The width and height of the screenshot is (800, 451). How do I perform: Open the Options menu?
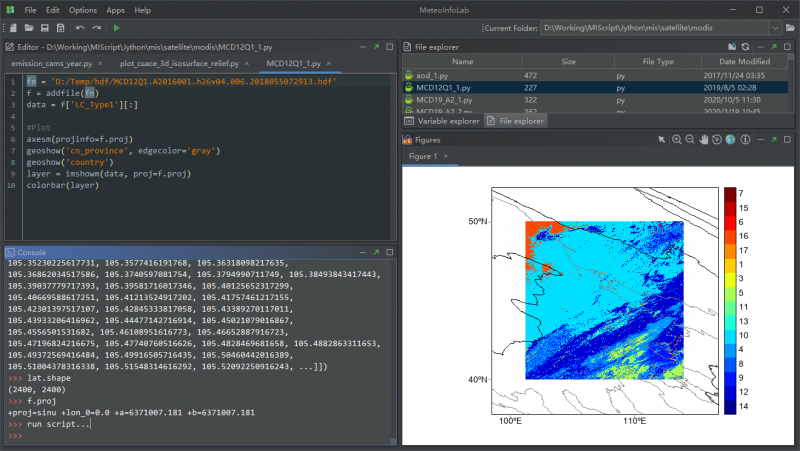pyautogui.click(x=83, y=9)
